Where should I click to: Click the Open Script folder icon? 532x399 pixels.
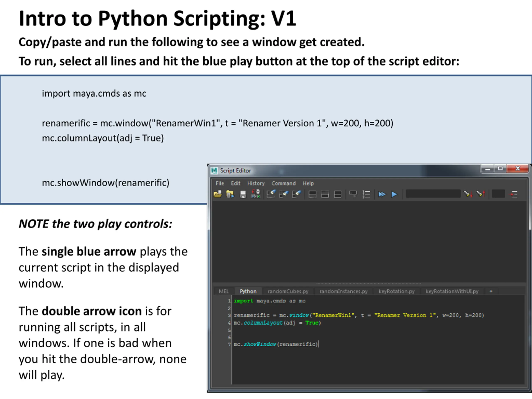(218, 194)
